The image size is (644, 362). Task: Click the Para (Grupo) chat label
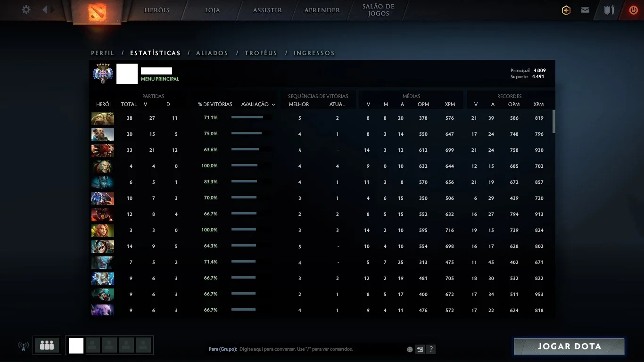(223, 349)
